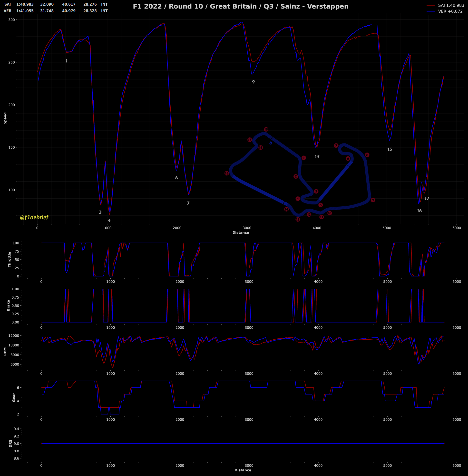
Task: Select the turn 9 marker on track map
Action: (373, 200)
